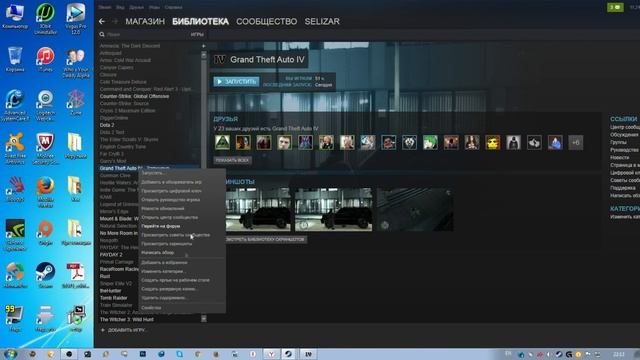Open the Logitech Webcam desktop shortcut
This screenshot has width=640, height=360.
[x=45, y=106]
